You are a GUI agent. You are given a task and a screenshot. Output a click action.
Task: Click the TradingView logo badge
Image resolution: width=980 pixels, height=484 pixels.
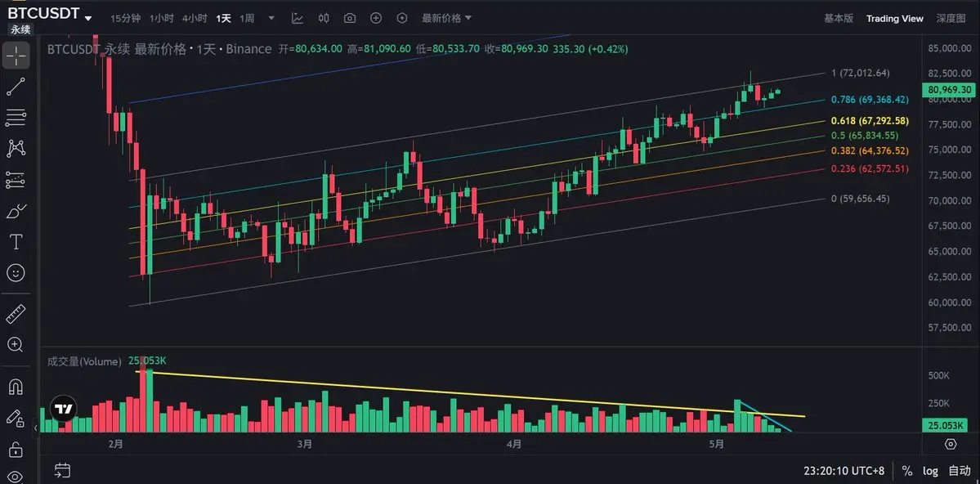pyautogui.click(x=62, y=410)
